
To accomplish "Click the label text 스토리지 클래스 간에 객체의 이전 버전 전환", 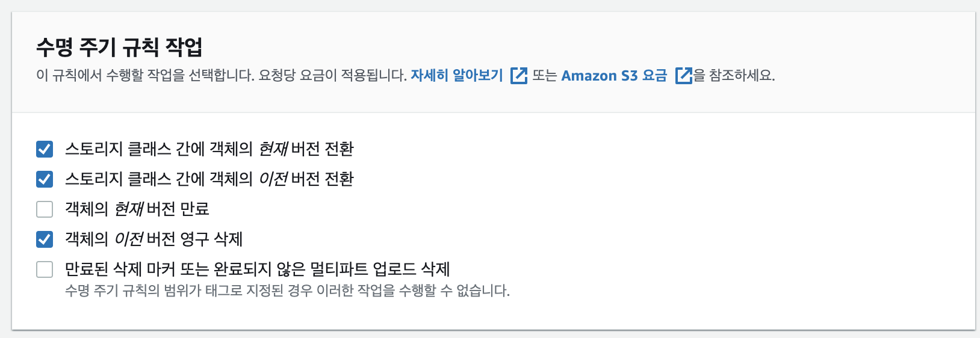I will pos(209,179).
